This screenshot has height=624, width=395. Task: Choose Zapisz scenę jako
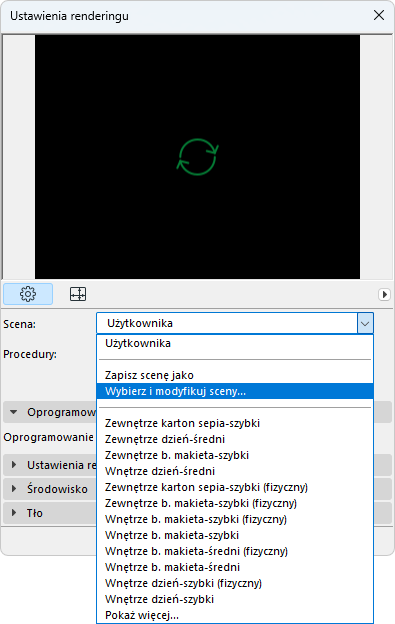235,375
